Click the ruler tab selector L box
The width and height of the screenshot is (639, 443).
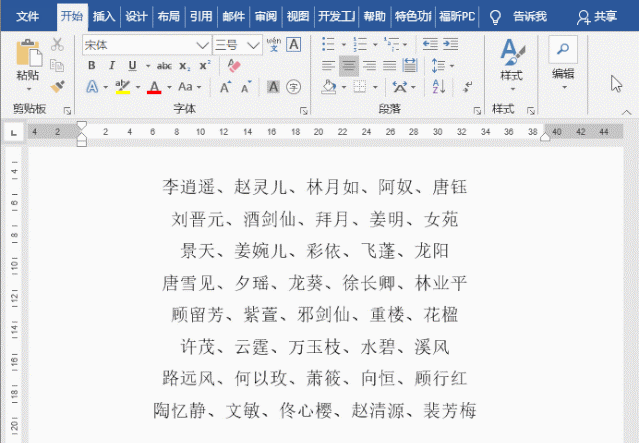coord(14,132)
